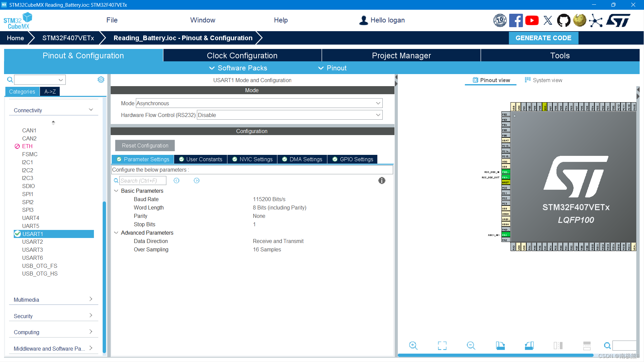The height and width of the screenshot is (362, 644).
Task: Go to next parameter search result
Action: click(x=197, y=181)
